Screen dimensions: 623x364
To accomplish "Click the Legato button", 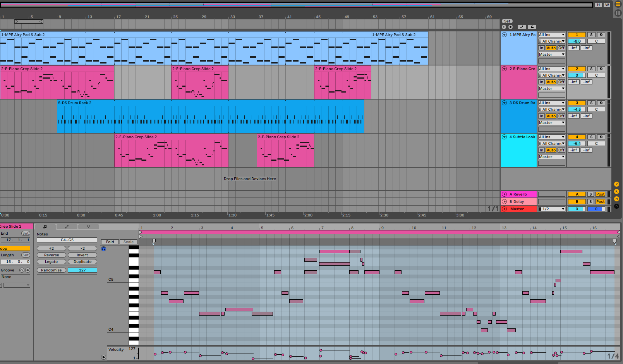I will click(51, 262).
